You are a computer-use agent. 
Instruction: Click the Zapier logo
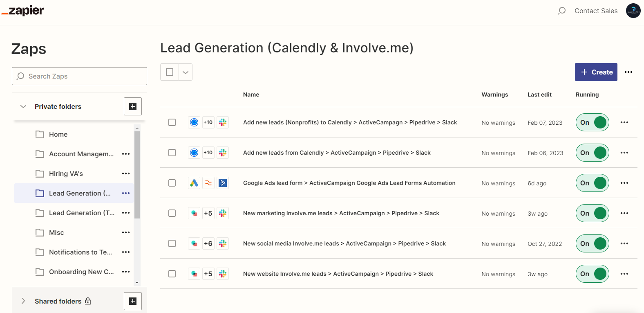point(22,11)
